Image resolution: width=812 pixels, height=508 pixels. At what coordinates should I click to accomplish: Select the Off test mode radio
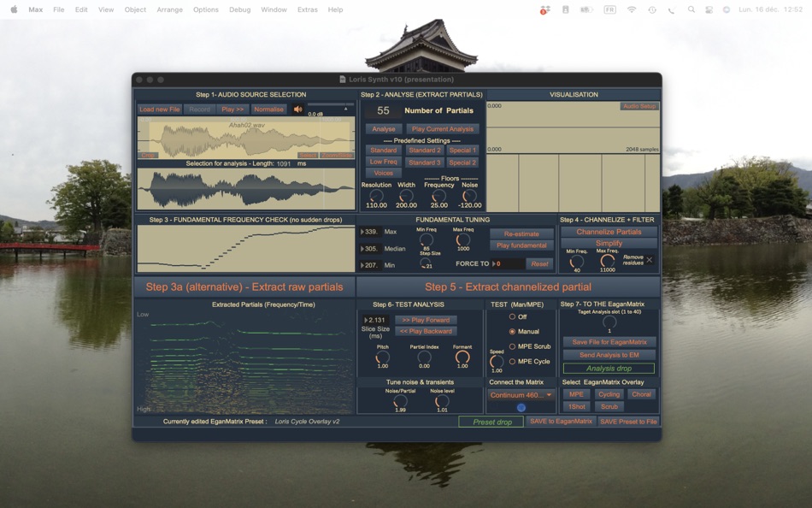pos(512,316)
